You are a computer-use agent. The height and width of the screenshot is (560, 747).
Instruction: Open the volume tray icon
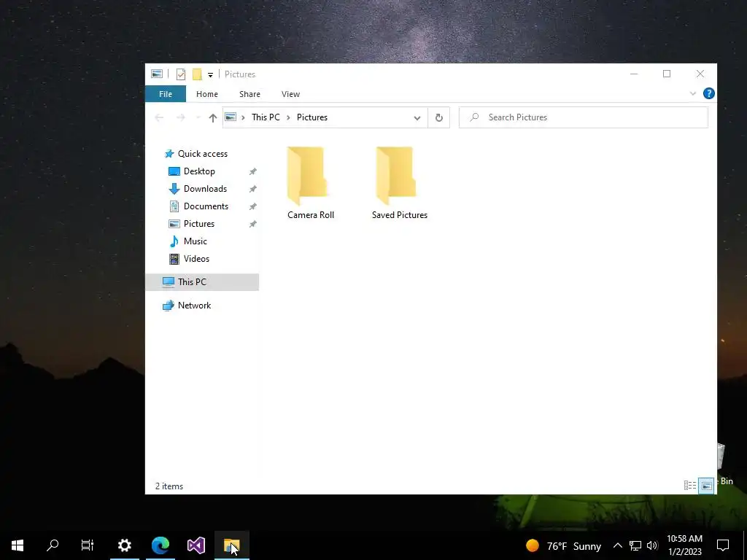coord(652,545)
